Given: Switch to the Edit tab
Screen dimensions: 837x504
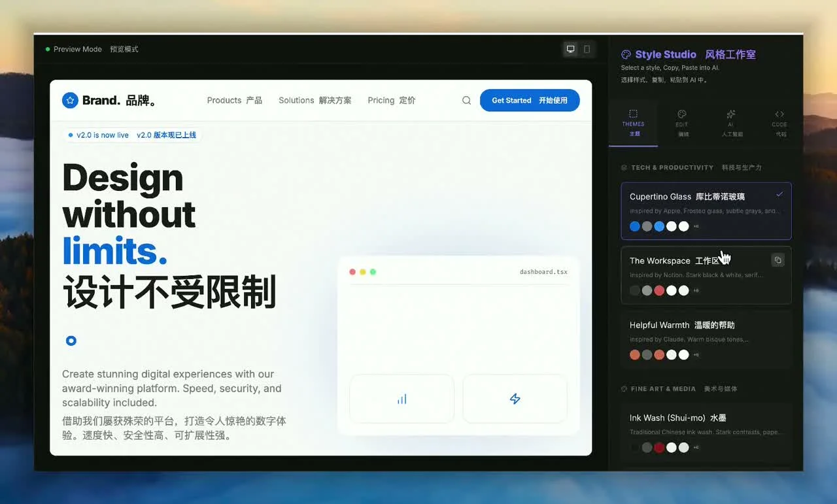Looking at the screenshot, I should (682, 124).
